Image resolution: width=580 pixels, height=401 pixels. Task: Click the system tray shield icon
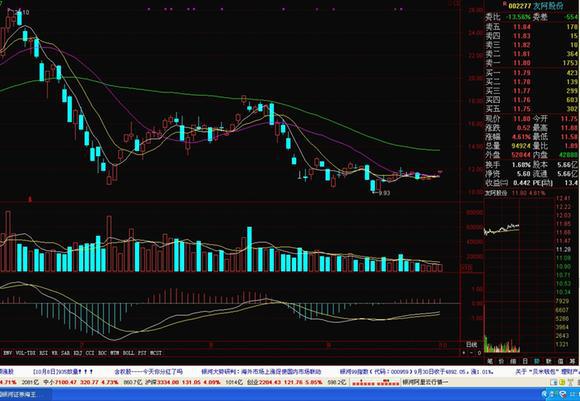pos(563,394)
